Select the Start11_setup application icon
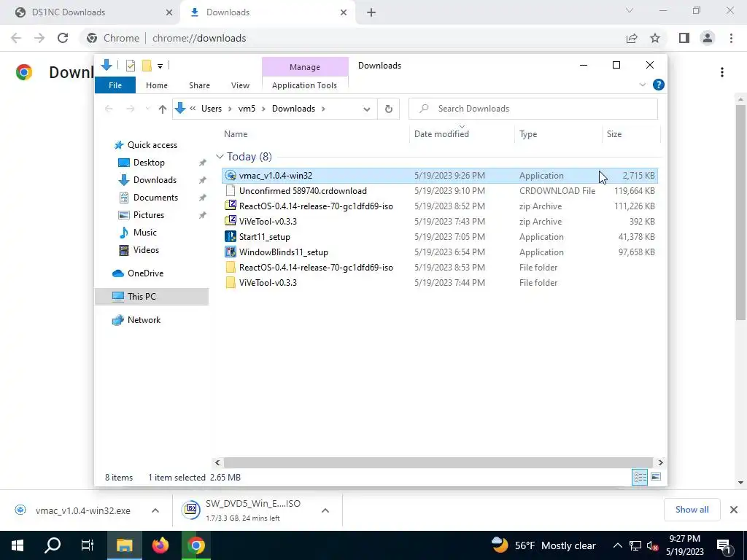747x560 pixels. click(231, 236)
